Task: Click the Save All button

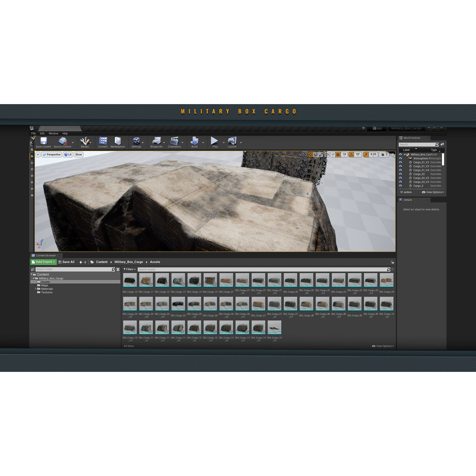Action: coord(66,262)
